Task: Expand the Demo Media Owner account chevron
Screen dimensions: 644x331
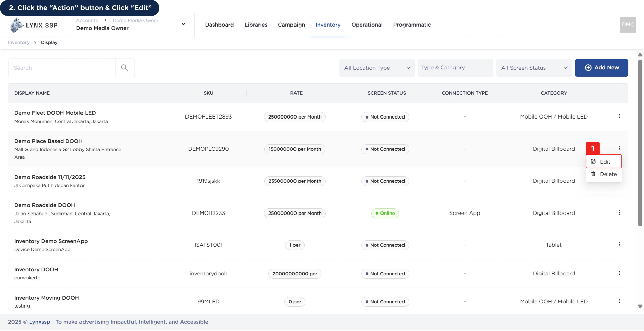Action: [x=183, y=24]
